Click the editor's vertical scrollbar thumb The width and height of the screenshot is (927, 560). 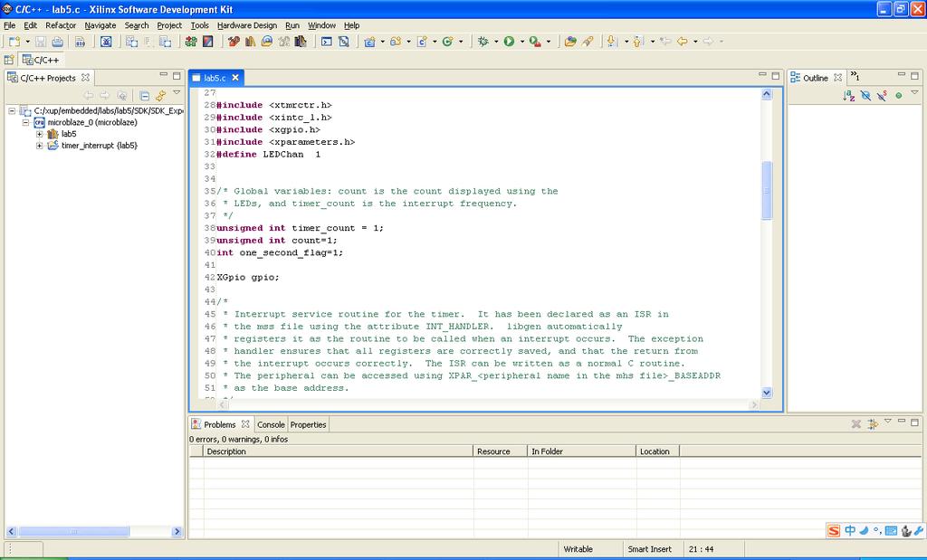tap(767, 190)
